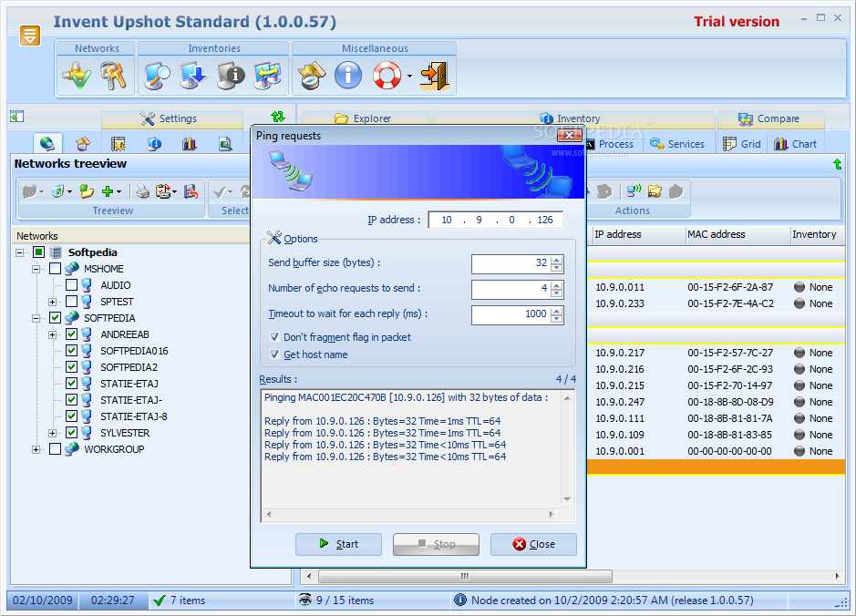856x616 pixels.
Task: Click the monitor info inventory icon
Action: 231,76
